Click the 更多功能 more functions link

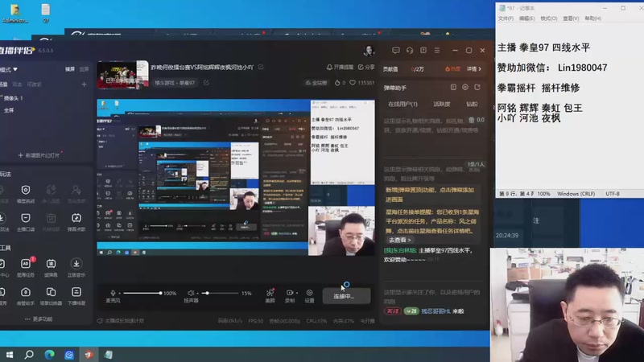(x=39, y=319)
